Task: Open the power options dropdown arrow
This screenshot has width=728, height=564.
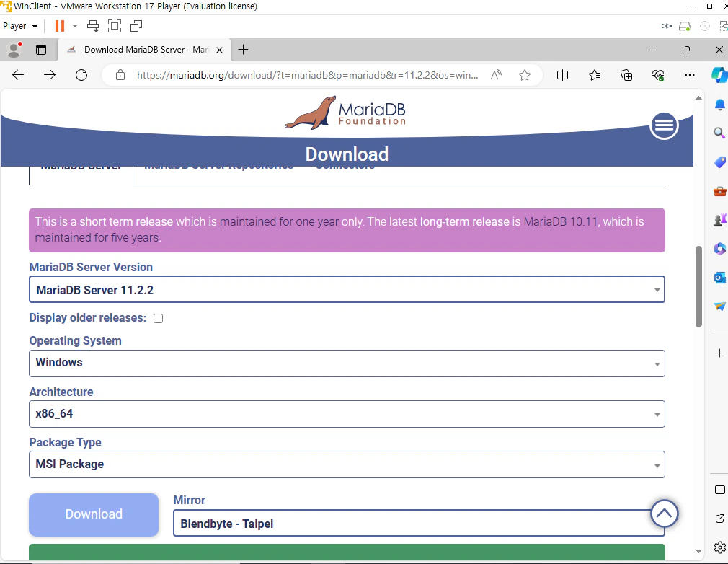Action: (75, 26)
